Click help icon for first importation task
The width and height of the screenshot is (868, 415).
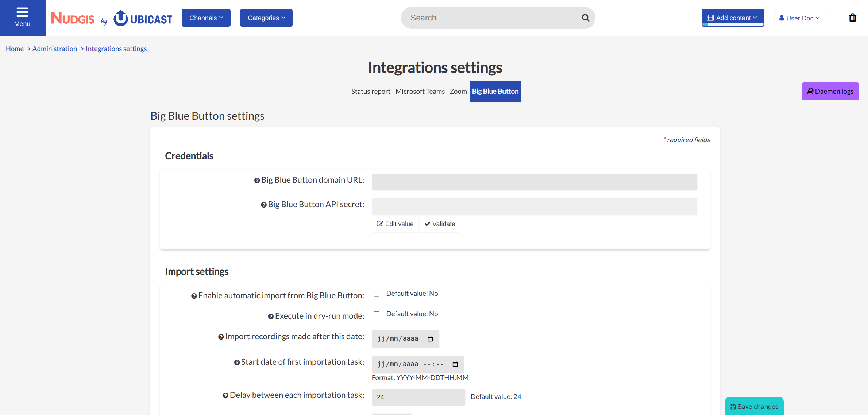pos(237,362)
